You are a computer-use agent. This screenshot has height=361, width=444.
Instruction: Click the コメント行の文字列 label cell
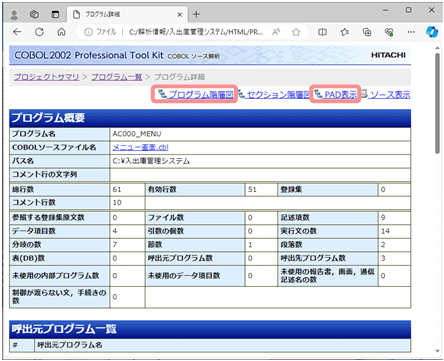pyautogui.click(x=59, y=175)
